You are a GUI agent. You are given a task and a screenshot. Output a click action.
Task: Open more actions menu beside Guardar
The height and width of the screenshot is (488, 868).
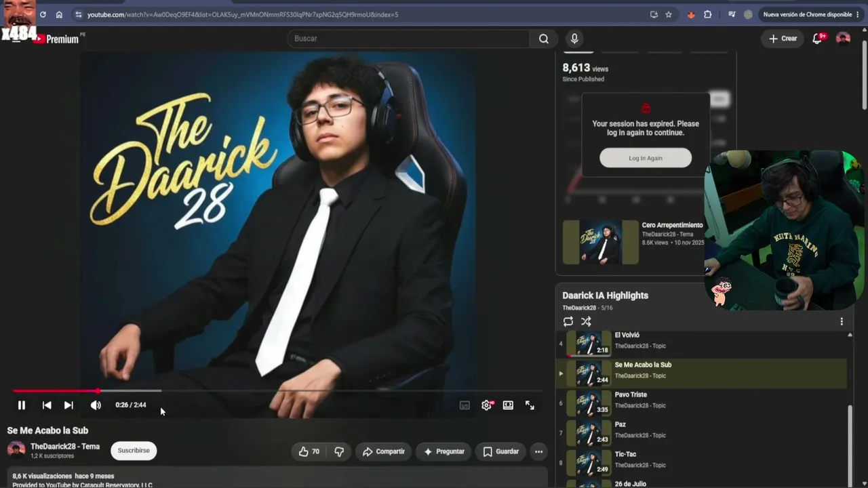pos(538,451)
